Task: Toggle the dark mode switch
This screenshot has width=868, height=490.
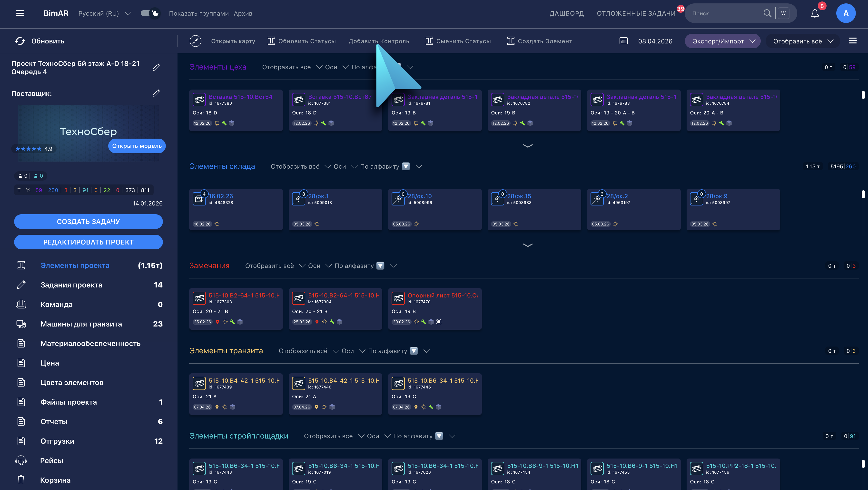Action: coord(150,13)
